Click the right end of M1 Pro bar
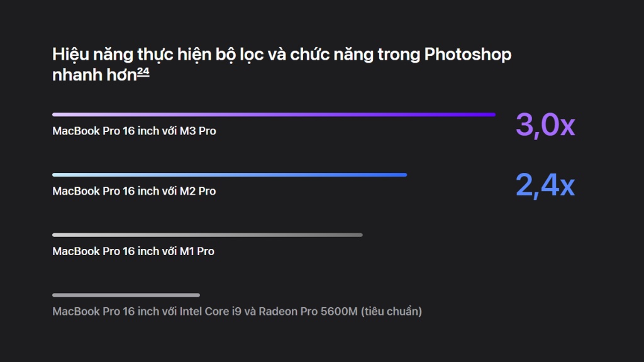Viewport: 644px width, 362px height. point(360,235)
